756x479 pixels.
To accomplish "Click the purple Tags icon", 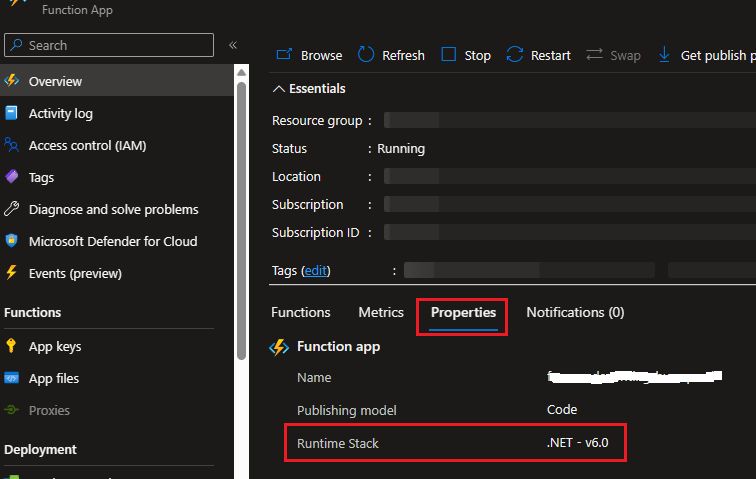I will tap(12, 177).
